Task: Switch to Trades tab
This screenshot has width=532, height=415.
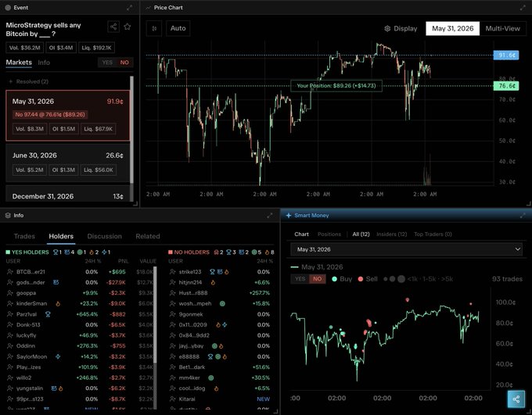Action: [x=24, y=236]
